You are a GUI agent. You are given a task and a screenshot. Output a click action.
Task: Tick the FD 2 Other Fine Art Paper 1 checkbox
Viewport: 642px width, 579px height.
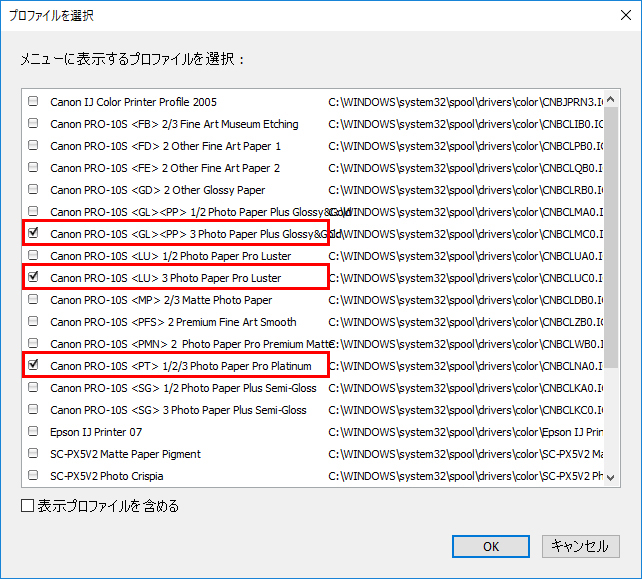pos(33,145)
